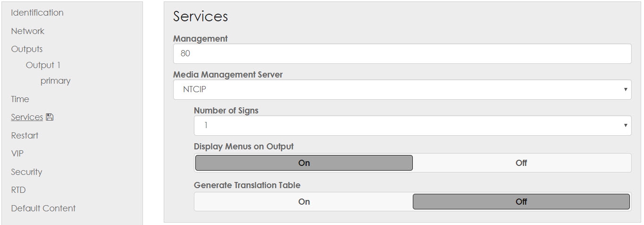
Task: Open the Media Management Server dropdown
Action: pos(402,89)
